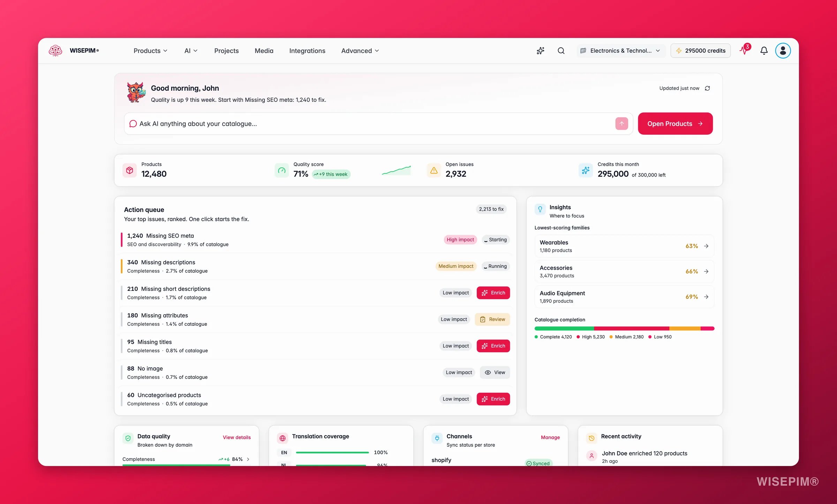Click the Accessories 66% score
The height and width of the screenshot is (504, 837).
[692, 271]
